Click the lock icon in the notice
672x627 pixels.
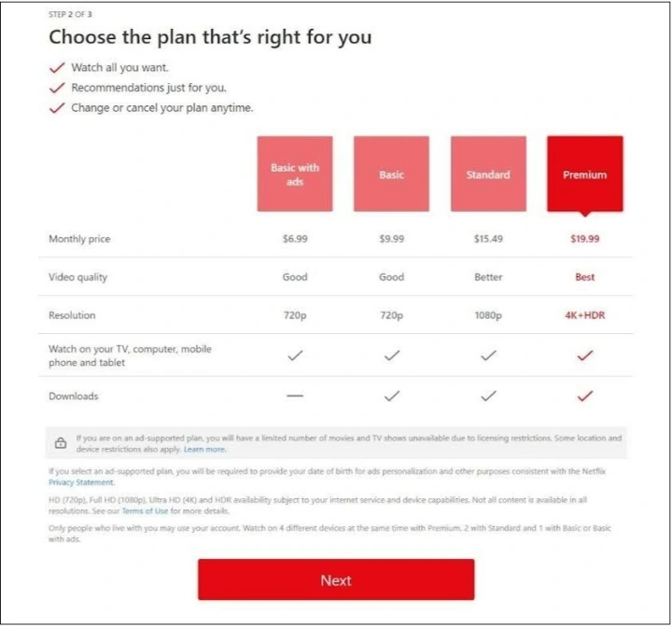61,443
